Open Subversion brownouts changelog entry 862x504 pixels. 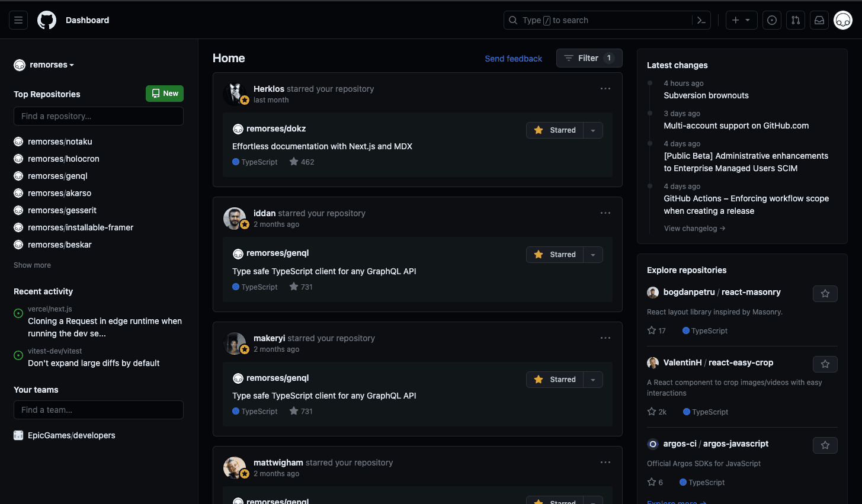(x=706, y=95)
